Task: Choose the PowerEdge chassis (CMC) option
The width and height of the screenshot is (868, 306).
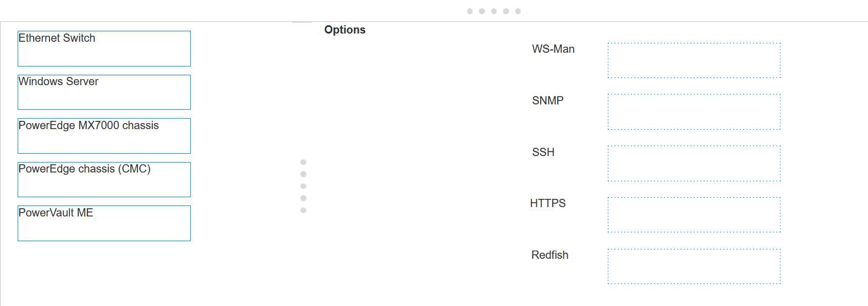Action: [104, 180]
